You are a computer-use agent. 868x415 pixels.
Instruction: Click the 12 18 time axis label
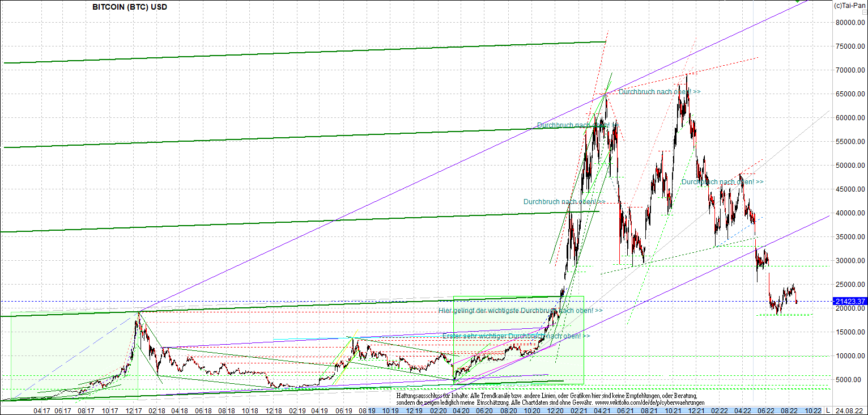[274, 410]
